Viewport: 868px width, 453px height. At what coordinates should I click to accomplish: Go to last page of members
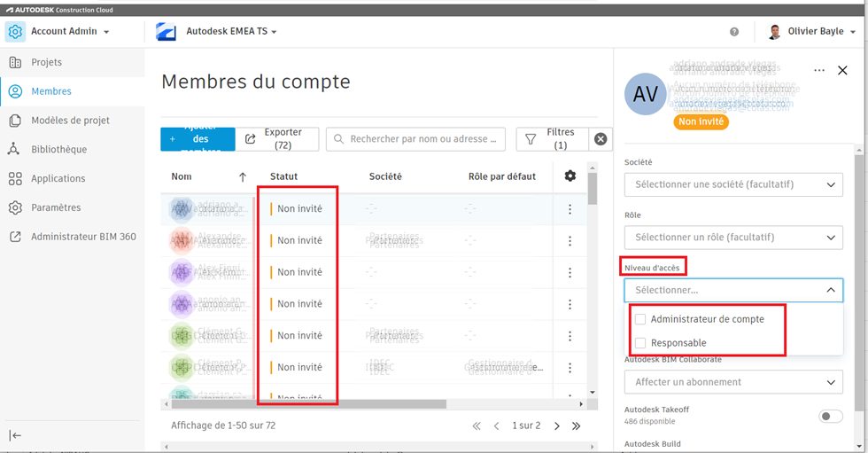coord(577,426)
